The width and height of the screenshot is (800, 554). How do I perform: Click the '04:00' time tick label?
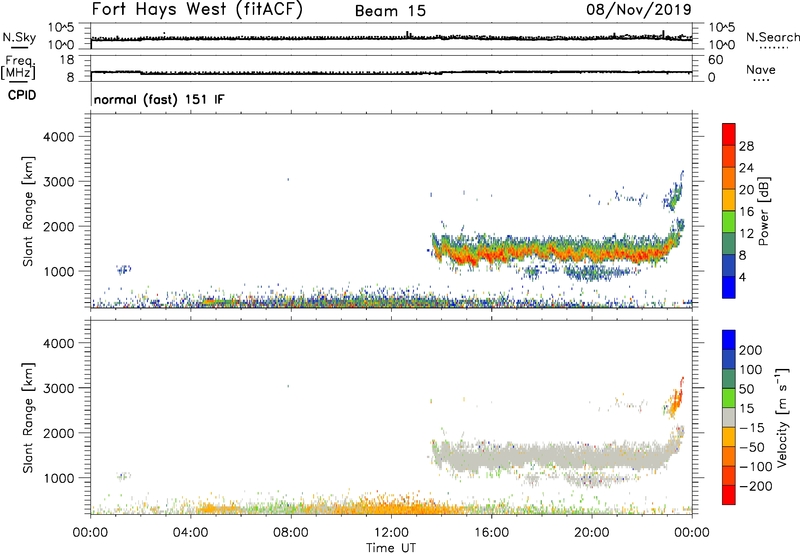[191, 533]
